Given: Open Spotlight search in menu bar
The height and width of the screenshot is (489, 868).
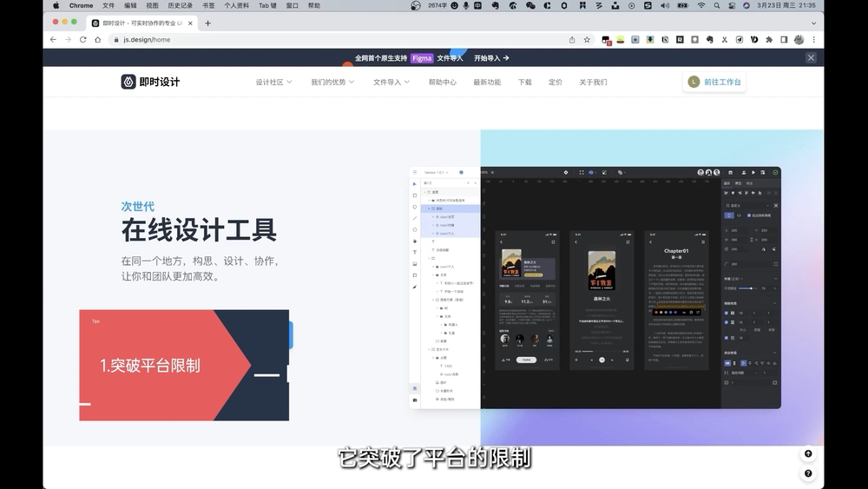Looking at the screenshot, I should (717, 5).
